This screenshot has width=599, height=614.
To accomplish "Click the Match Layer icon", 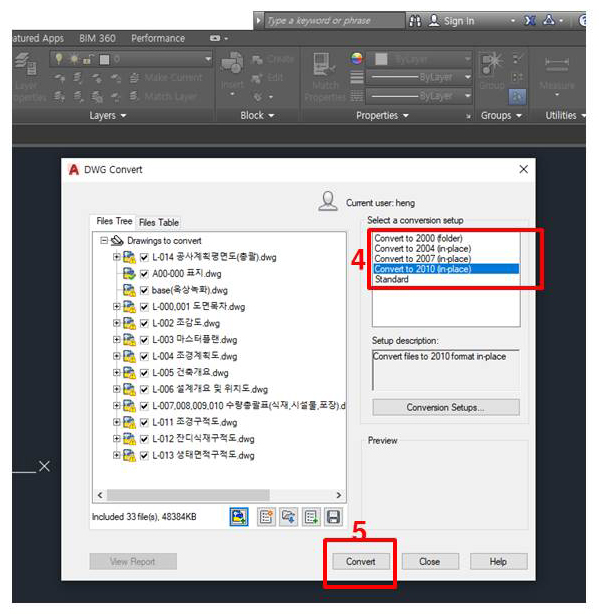I will (x=134, y=96).
